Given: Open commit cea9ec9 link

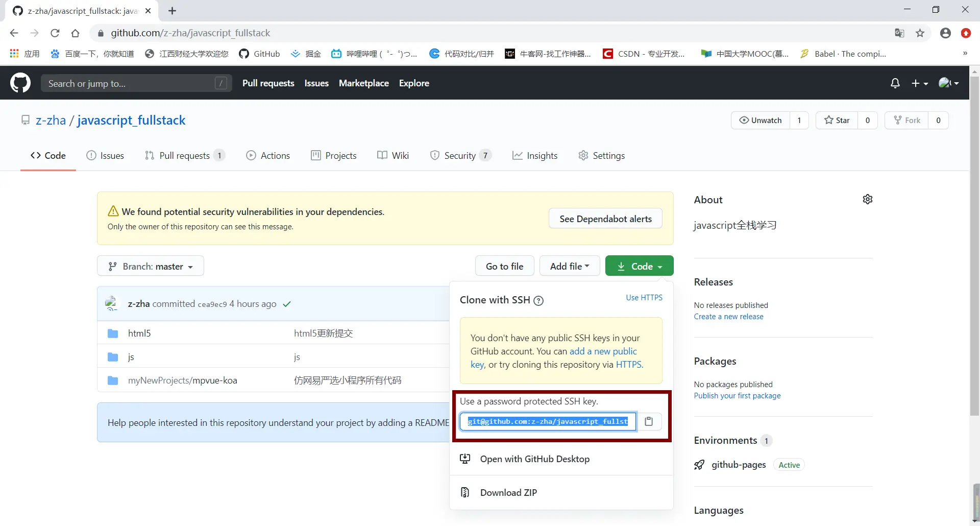Looking at the screenshot, I should click(212, 304).
